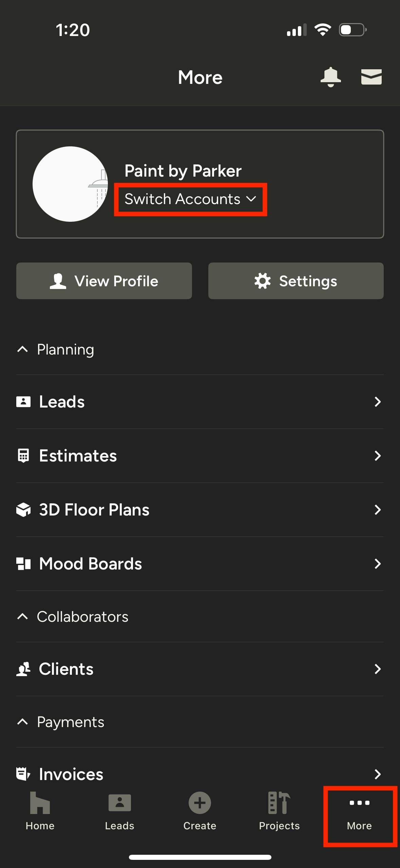Click the Invoices receipt icon
Viewport: 400px width, 868px height.
(23, 774)
